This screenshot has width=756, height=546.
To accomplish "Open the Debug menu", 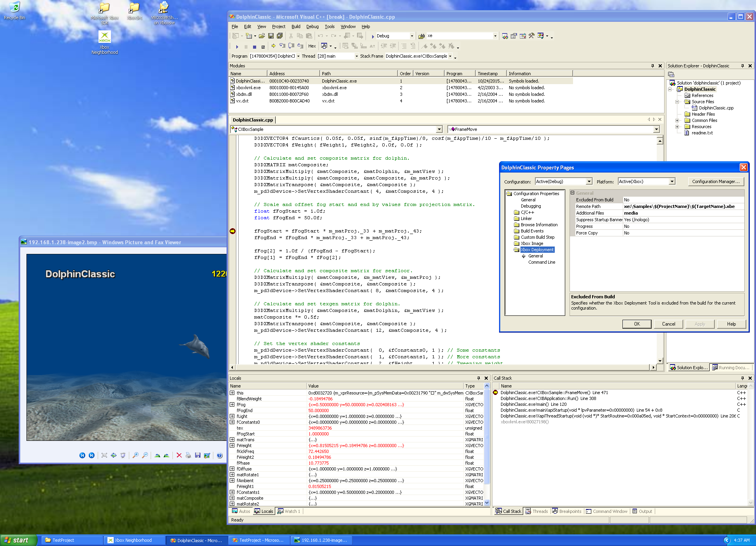I will [x=312, y=26].
